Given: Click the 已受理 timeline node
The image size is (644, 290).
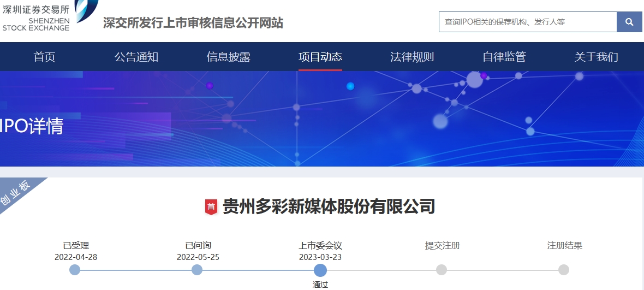Looking at the screenshot, I should pos(75,270).
